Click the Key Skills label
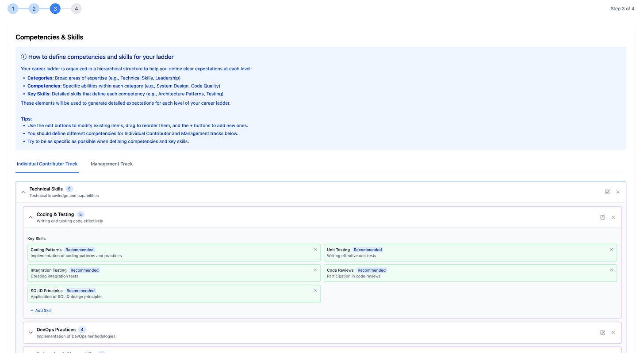Image resolution: width=644 pixels, height=353 pixels. 37,239
